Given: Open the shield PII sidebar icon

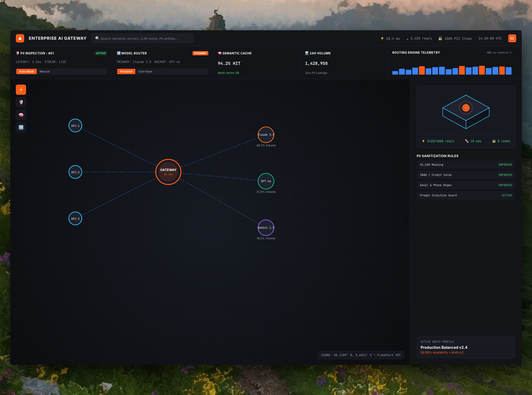Looking at the screenshot, I should coord(21,102).
